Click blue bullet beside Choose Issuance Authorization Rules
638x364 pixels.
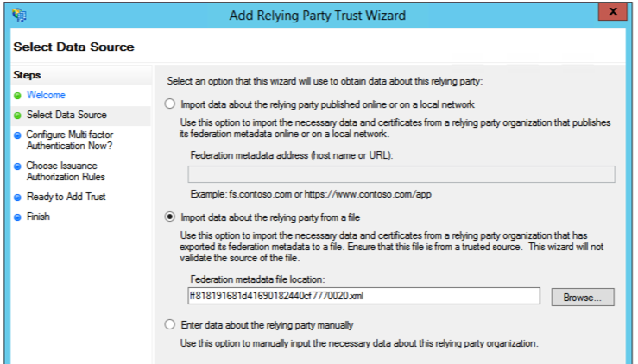pos(17,166)
